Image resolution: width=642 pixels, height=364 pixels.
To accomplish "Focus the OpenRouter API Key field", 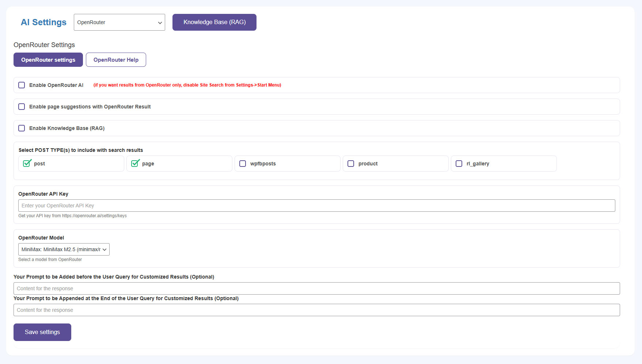I will click(x=316, y=206).
